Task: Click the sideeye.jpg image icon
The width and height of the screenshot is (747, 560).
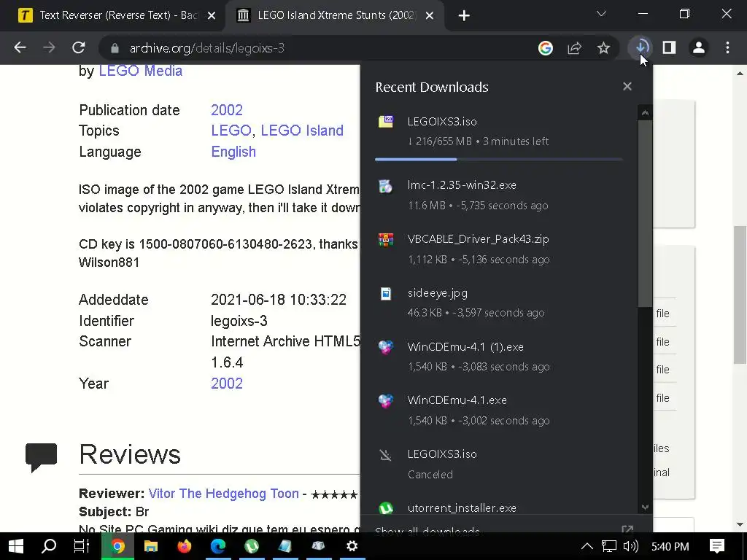Action: (386, 293)
